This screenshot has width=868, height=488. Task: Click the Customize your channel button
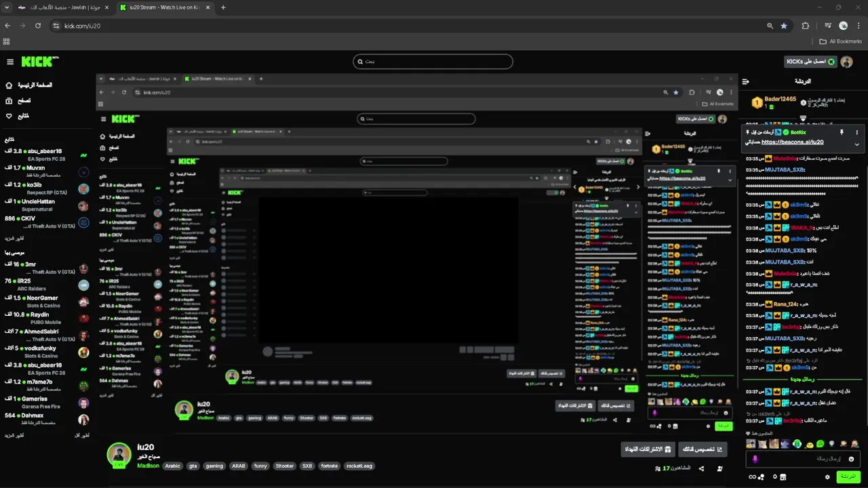click(701, 449)
